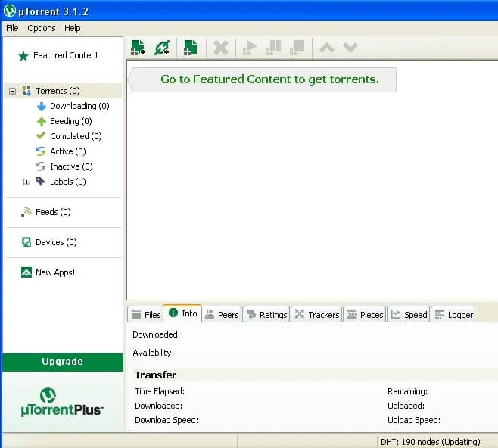Viewport: 498px width, 448px height.
Task: View the Speed tab
Action: (409, 314)
